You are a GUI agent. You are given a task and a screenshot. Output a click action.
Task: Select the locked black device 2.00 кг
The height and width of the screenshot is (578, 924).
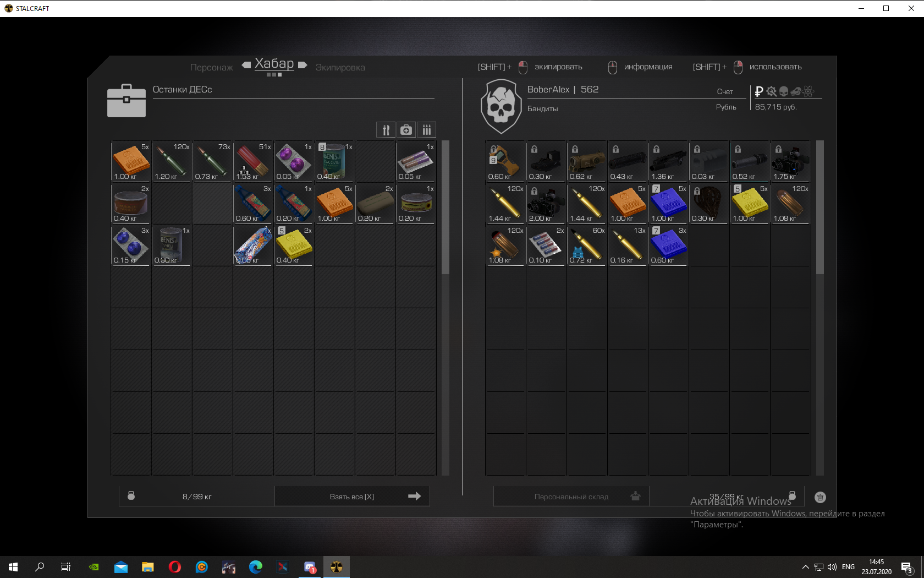tap(546, 203)
